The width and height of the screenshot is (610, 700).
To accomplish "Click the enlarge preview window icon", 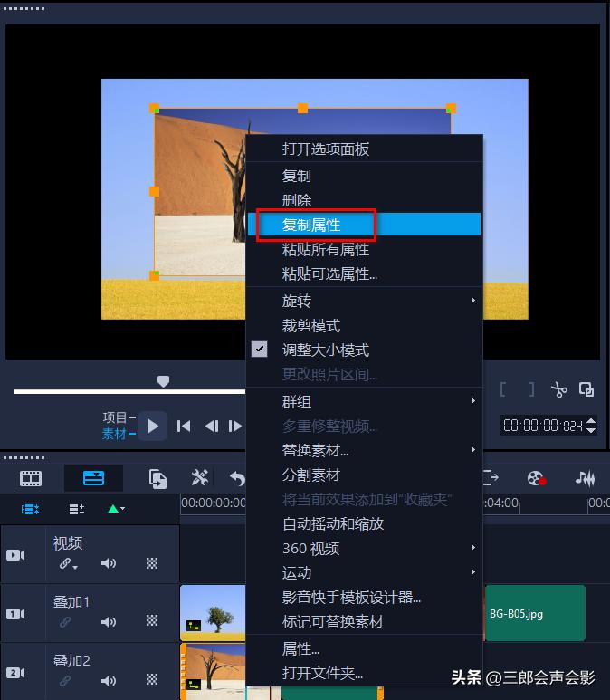I will pos(586,389).
